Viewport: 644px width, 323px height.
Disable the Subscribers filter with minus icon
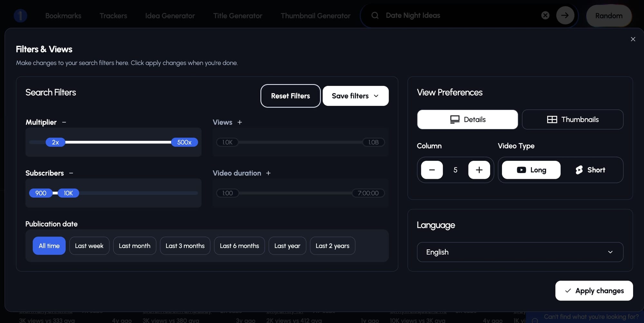coord(71,173)
